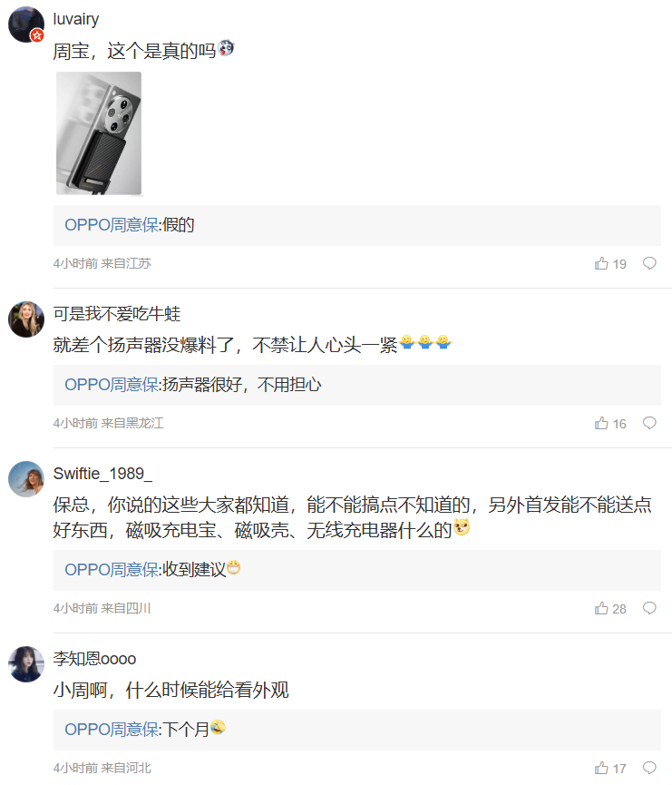This screenshot has width=672, height=785.
Task: Click OPPO周意保 in the '下个月' reply
Action: coord(111,730)
